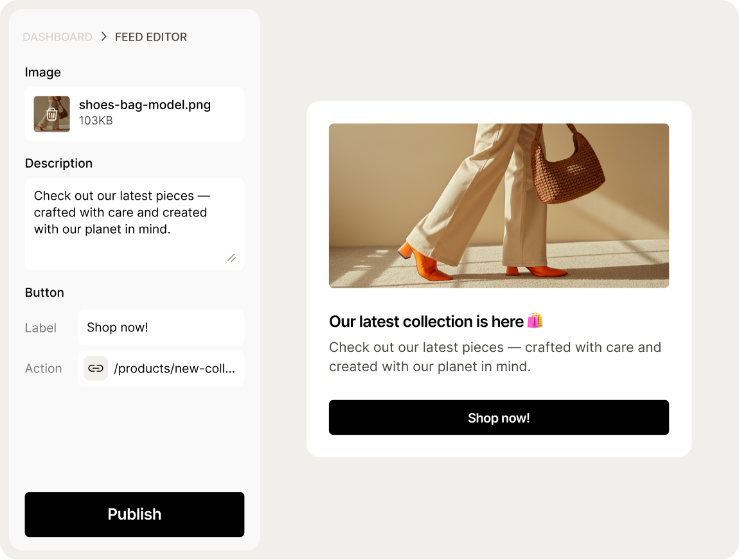This screenshot has width=739, height=560.
Task: Click the preview product image
Action: [x=499, y=206]
